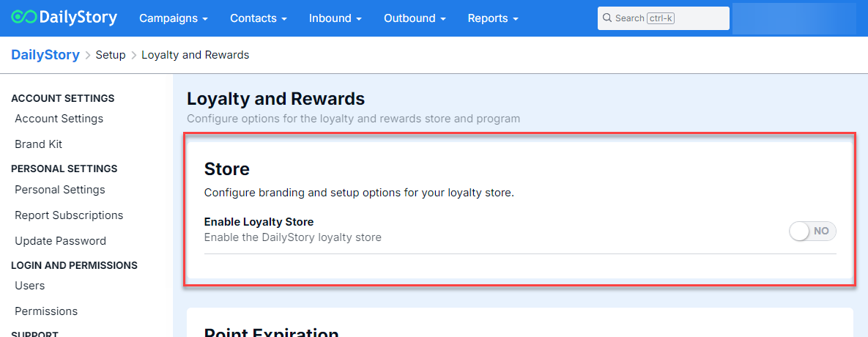This screenshot has width=868, height=337.
Task: Navigate to Permissions settings
Action: [46, 311]
